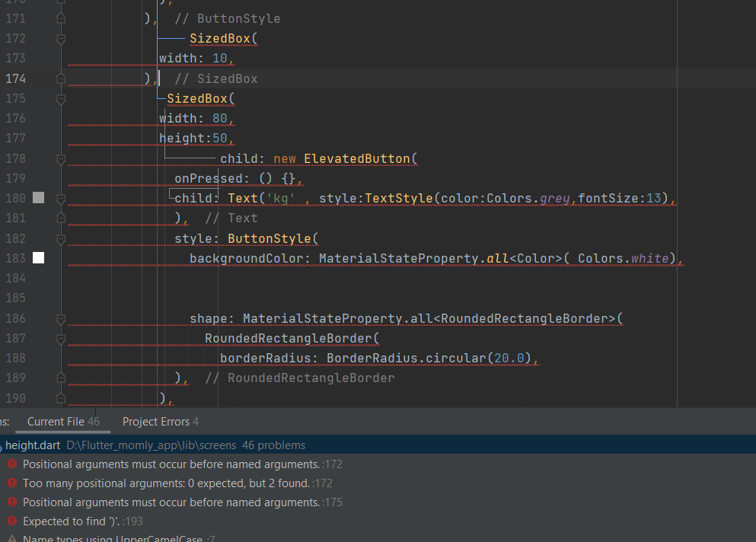This screenshot has height=542, width=756.
Task: Open the 'Too many positional arguments' error
Action: click(x=177, y=483)
